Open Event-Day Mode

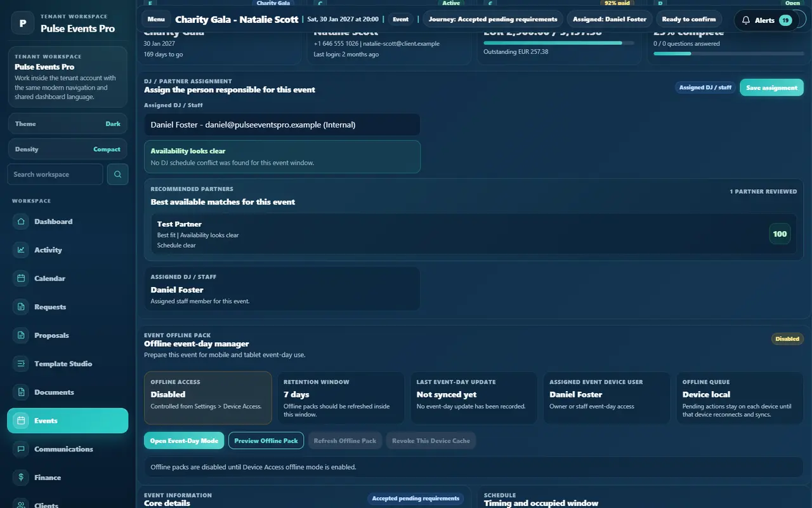[x=184, y=441]
